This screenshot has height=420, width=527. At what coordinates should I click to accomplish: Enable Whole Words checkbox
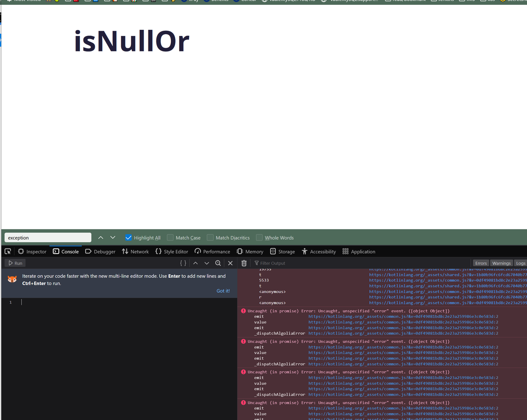259,237
